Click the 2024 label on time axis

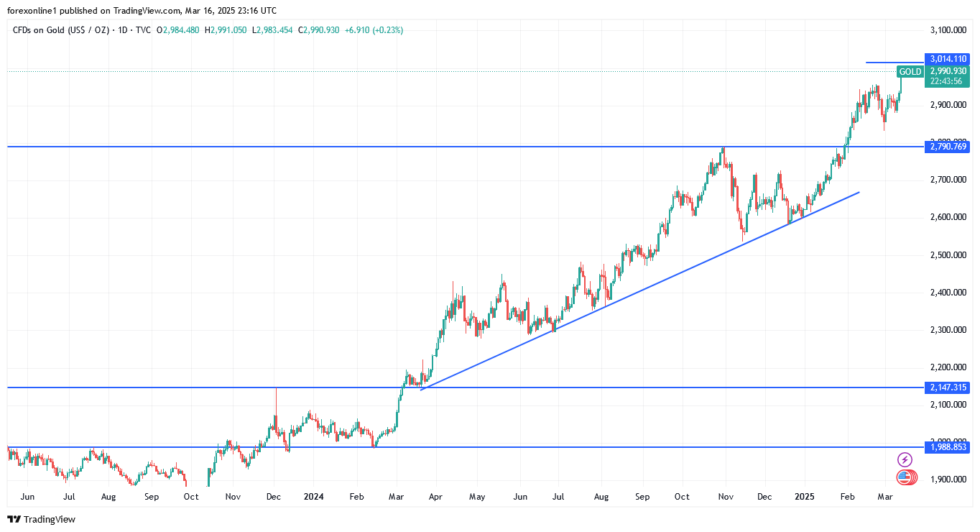313,497
